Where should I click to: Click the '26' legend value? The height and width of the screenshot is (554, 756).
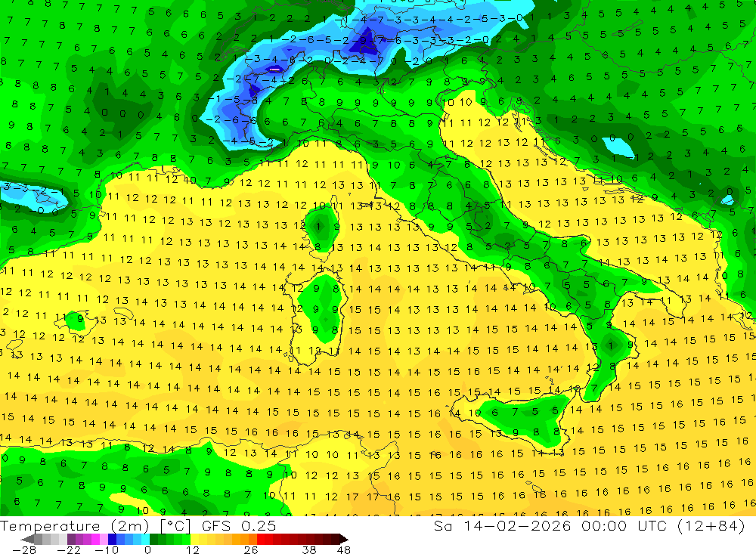[251, 549]
